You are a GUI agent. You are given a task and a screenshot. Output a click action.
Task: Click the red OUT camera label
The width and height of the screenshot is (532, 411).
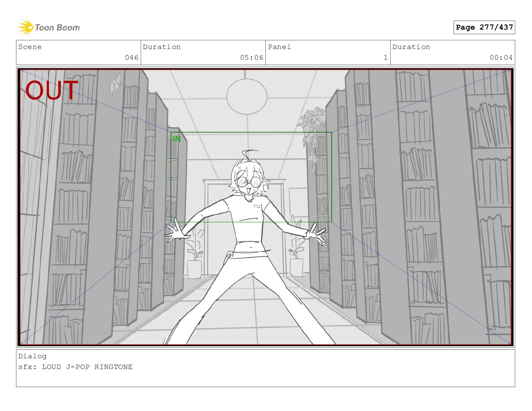52,90
